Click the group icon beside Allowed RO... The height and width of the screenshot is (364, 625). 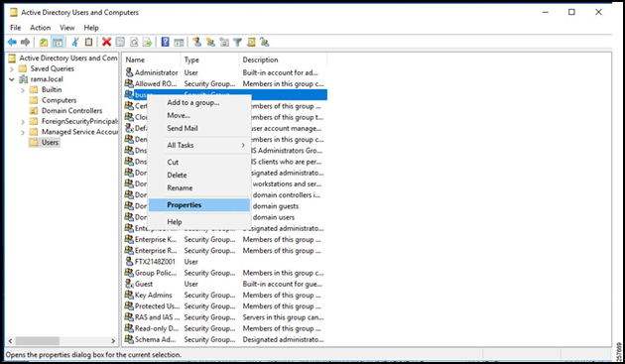coord(129,83)
